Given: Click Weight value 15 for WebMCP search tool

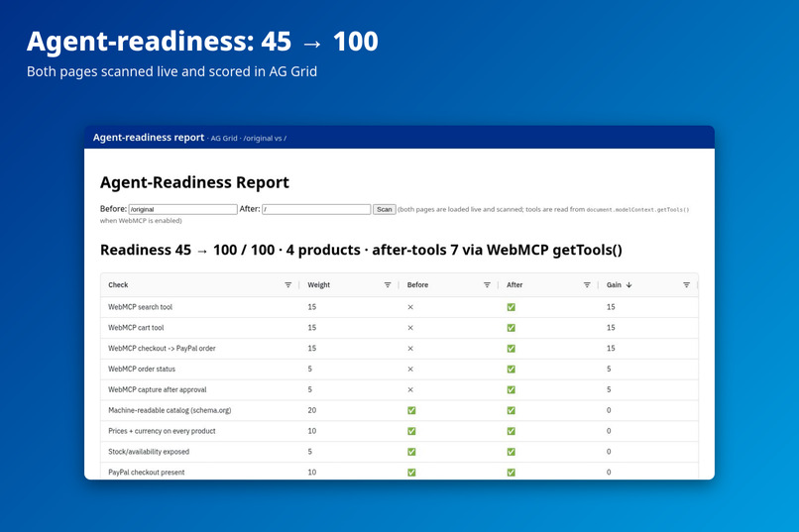Looking at the screenshot, I should [312, 307].
